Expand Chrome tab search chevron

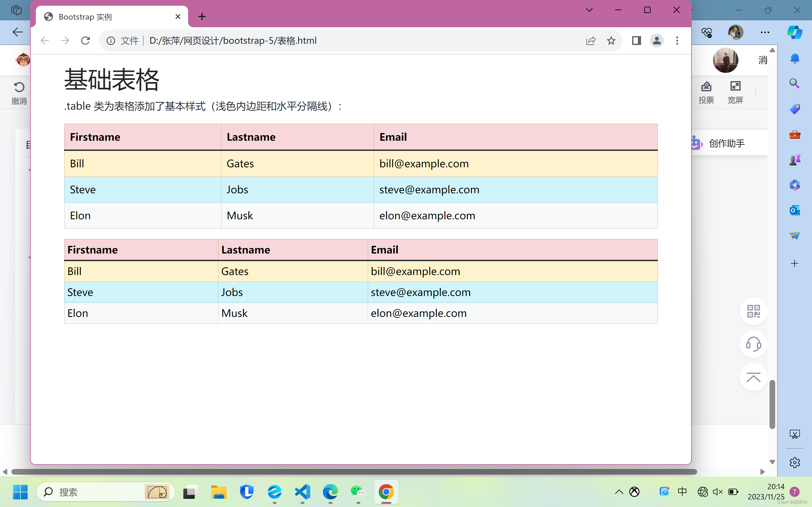pos(589,10)
